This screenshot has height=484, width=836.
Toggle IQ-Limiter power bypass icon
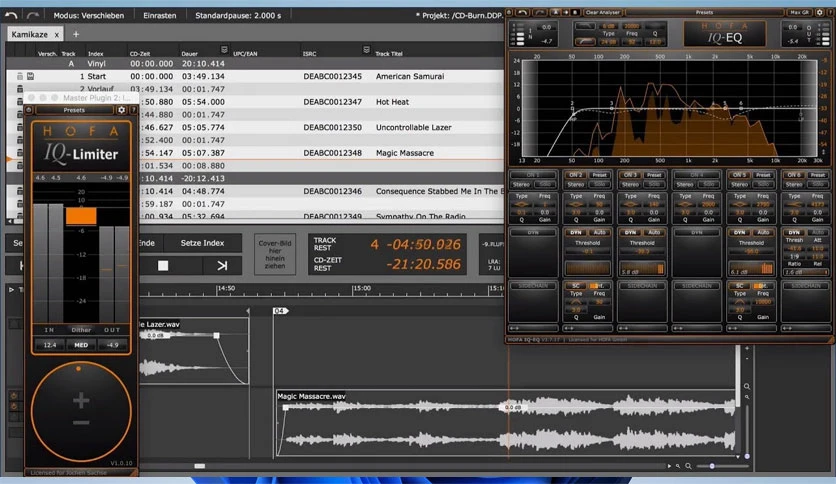point(29,110)
